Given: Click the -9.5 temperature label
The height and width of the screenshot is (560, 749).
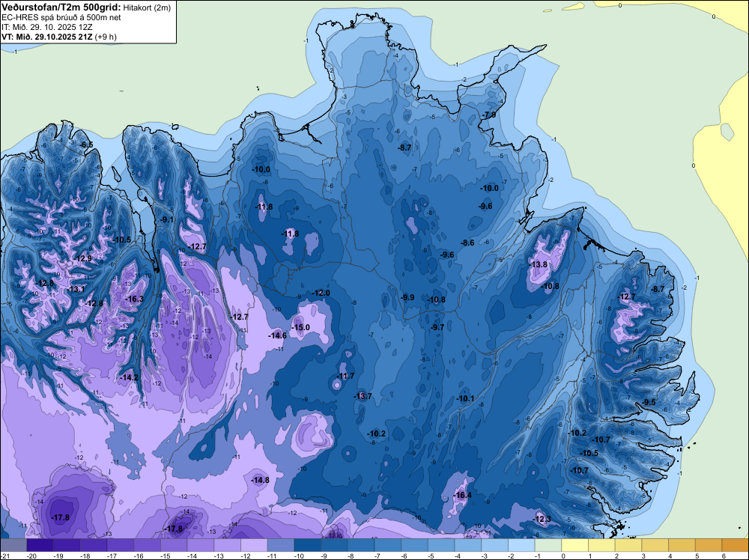Looking at the screenshot, I should coord(649,403).
